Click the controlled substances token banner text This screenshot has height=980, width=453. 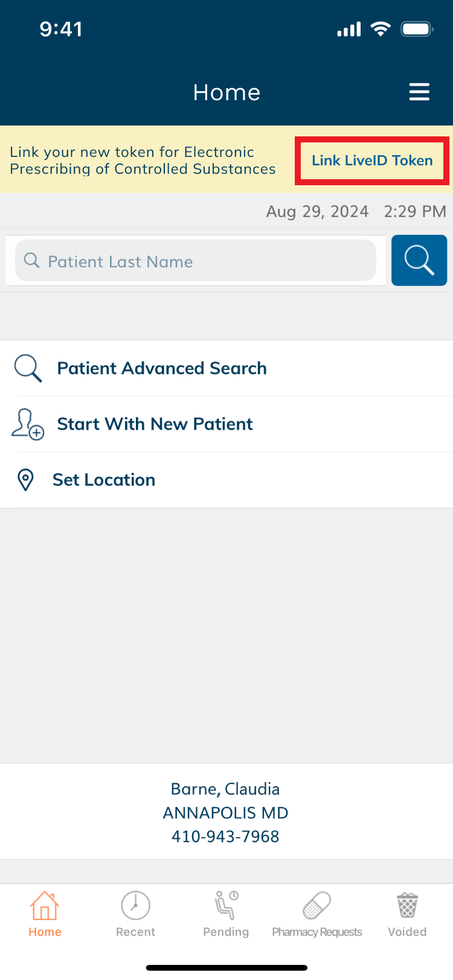click(x=143, y=161)
